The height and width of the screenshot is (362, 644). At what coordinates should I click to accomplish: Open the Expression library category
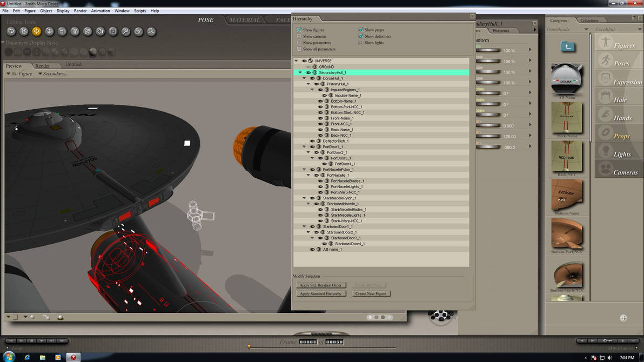[619, 78]
